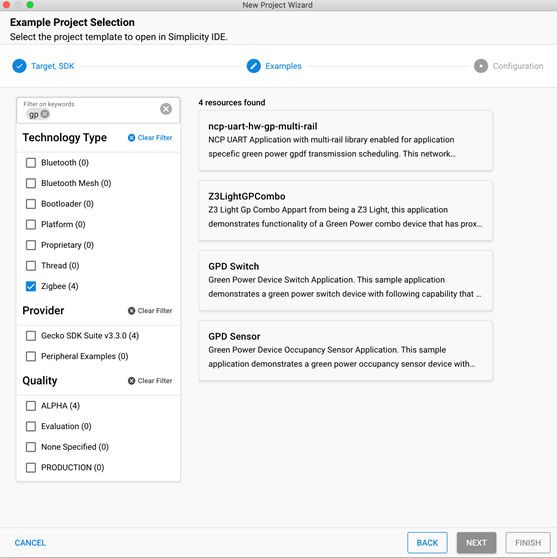Viewport: 557px width, 558px height.
Task: Jump to the Configuration step label
Action: pos(518,66)
